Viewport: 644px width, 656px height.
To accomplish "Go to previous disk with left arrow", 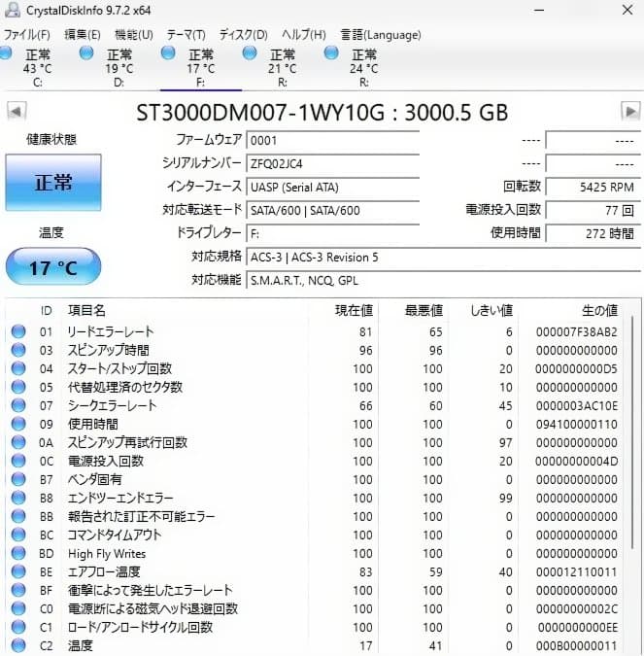I will tap(17, 112).
